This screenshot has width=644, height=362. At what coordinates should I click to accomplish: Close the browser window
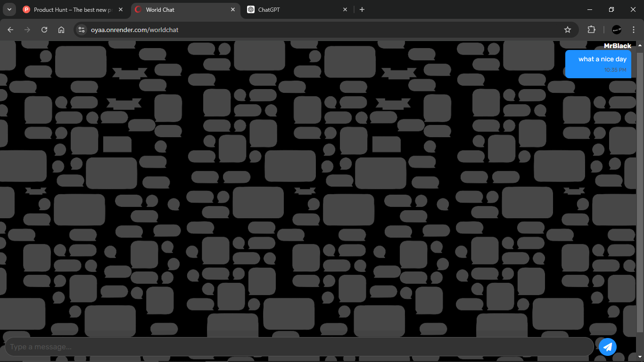click(x=633, y=9)
